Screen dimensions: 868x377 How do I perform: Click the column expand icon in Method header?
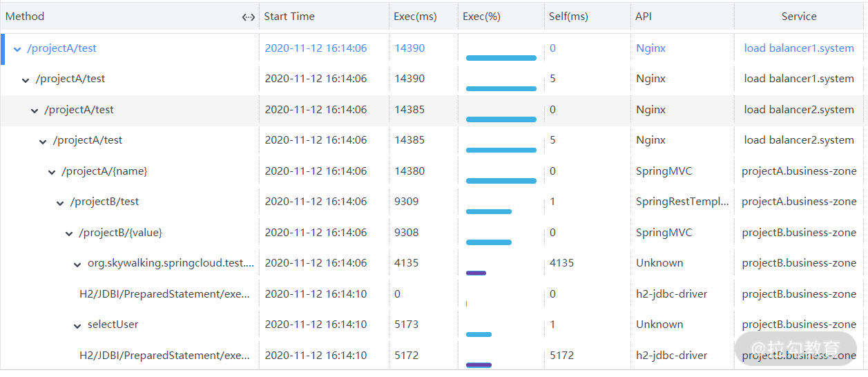pos(249,17)
